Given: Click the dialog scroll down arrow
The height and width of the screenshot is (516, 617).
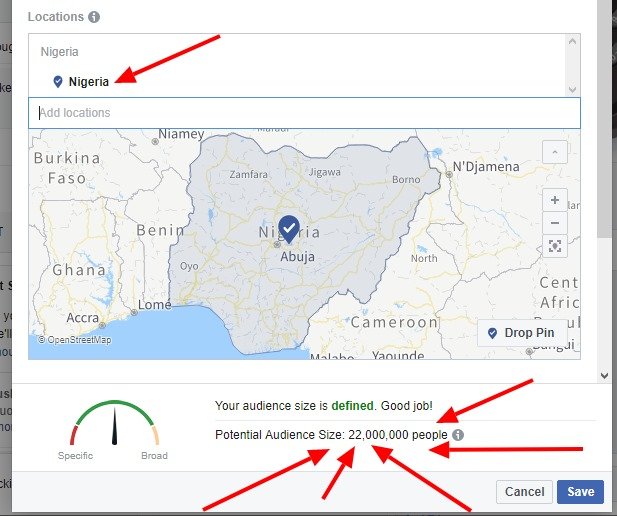Looking at the screenshot, I should pyautogui.click(x=605, y=375).
